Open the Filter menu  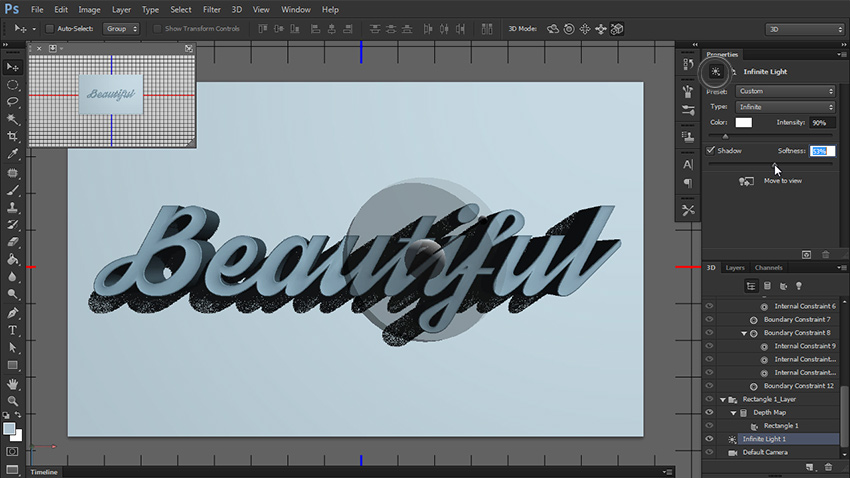[x=210, y=9]
